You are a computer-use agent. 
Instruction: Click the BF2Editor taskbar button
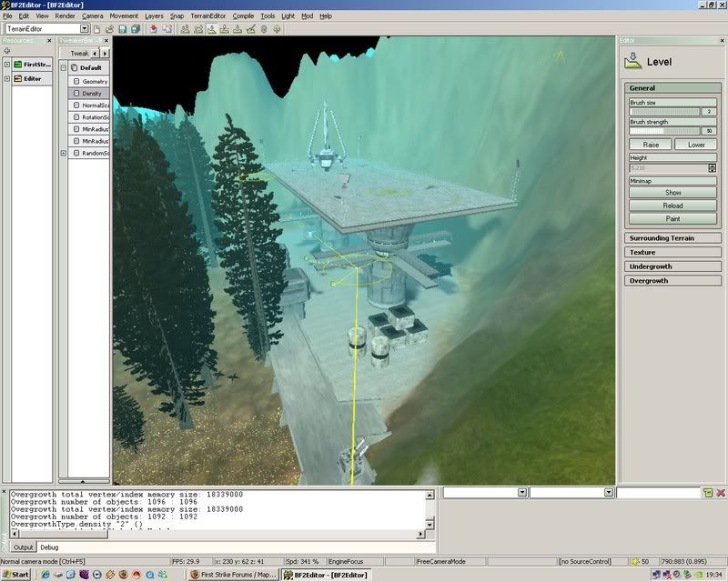click(x=327, y=575)
